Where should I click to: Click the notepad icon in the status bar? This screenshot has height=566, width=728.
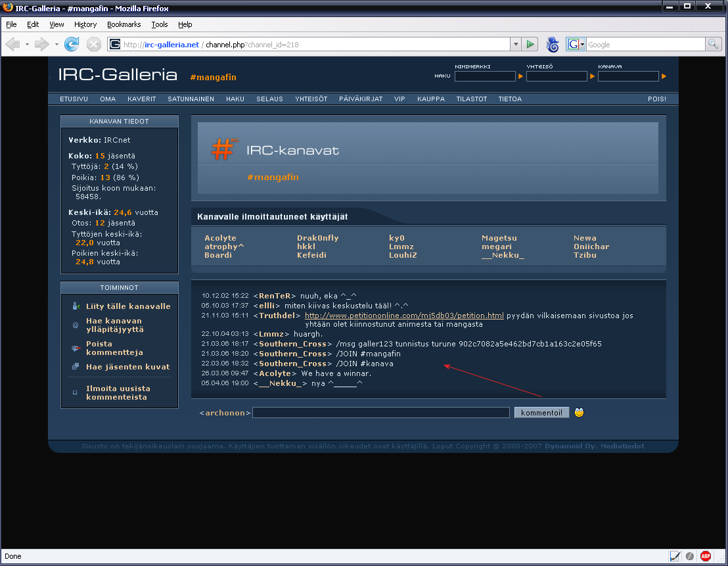click(675, 555)
